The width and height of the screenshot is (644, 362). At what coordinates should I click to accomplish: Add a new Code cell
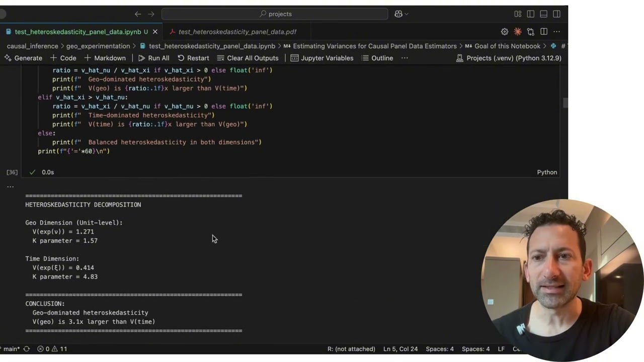click(x=63, y=58)
